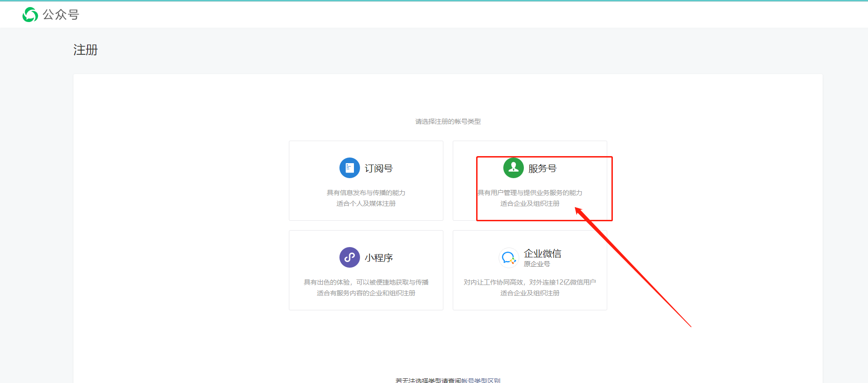Click the 请选择注册的帐号类型 prompt text
This screenshot has height=383, width=868.
(448, 121)
